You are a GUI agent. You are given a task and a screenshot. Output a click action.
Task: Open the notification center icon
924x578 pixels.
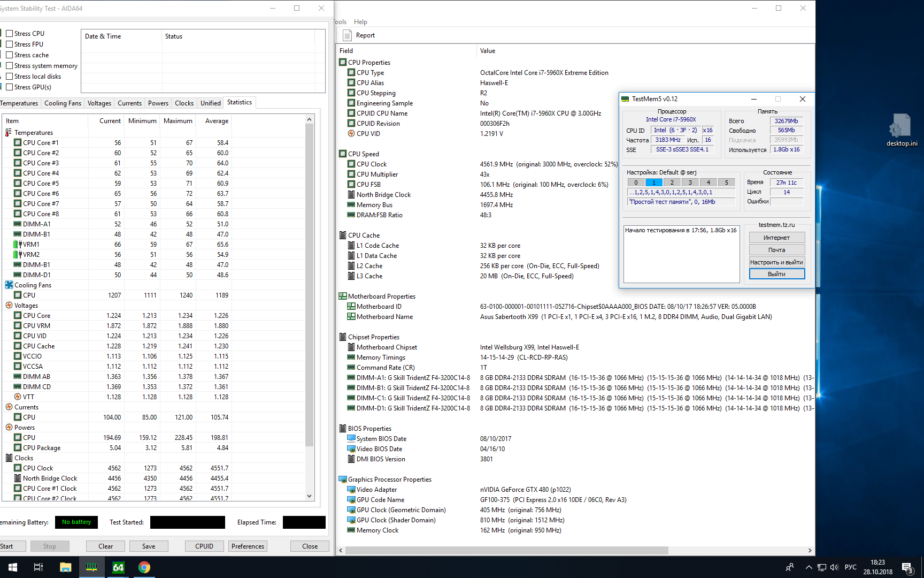907,568
